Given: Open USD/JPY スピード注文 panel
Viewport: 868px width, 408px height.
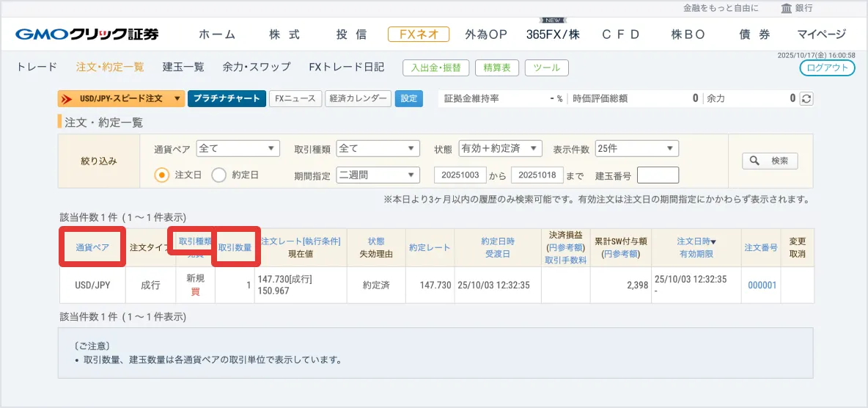Looking at the screenshot, I should click(x=121, y=98).
